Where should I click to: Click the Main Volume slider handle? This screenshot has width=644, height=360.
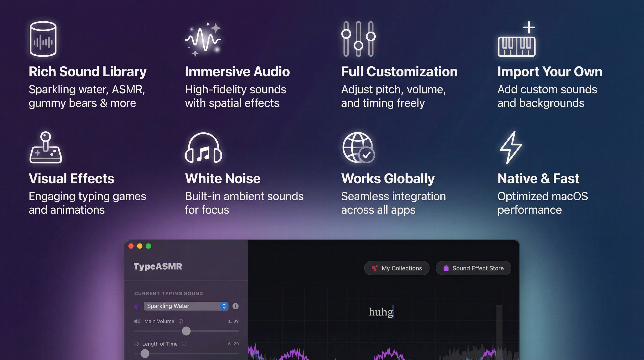186,331
